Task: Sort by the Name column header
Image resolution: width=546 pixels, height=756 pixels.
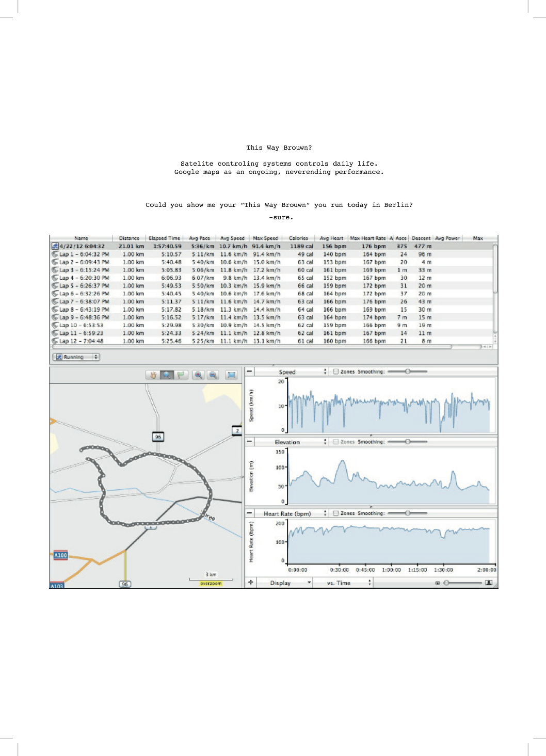Action: click(x=82, y=238)
